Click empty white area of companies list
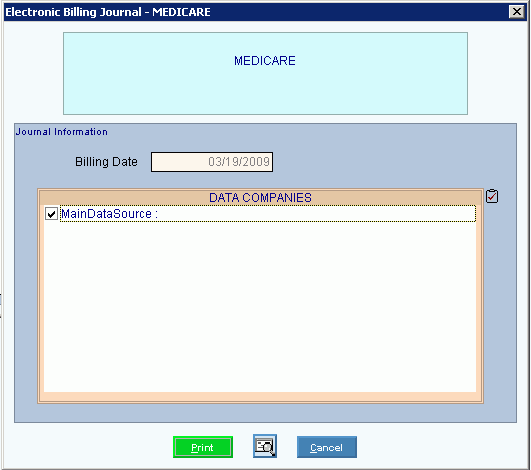The height and width of the screenshot is (470, 531). click(260, 306)
